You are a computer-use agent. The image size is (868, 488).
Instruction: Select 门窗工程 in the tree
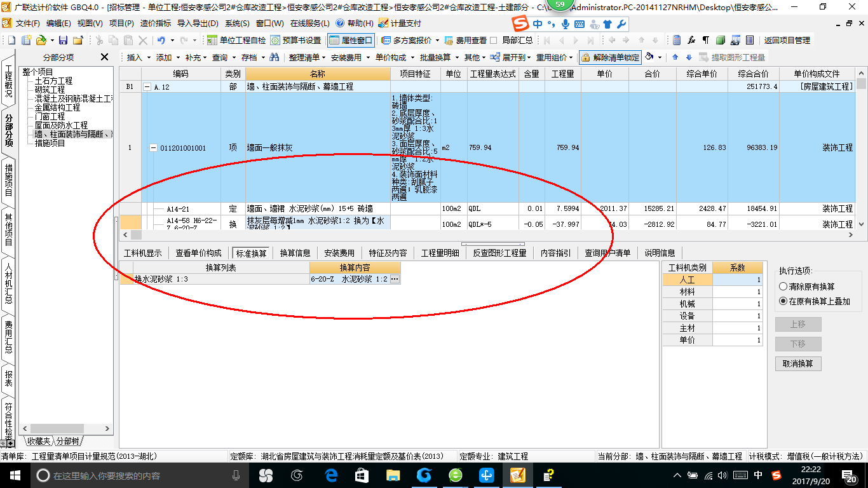(x=50, y=117)
